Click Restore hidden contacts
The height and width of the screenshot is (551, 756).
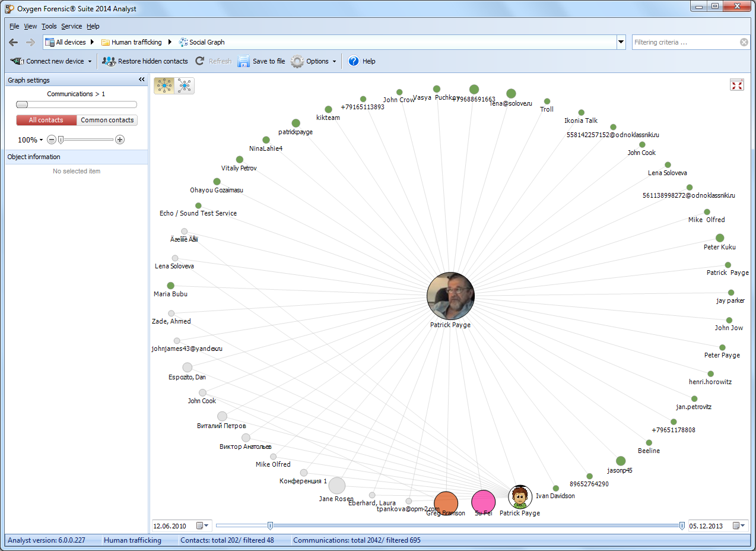(145, 61)
